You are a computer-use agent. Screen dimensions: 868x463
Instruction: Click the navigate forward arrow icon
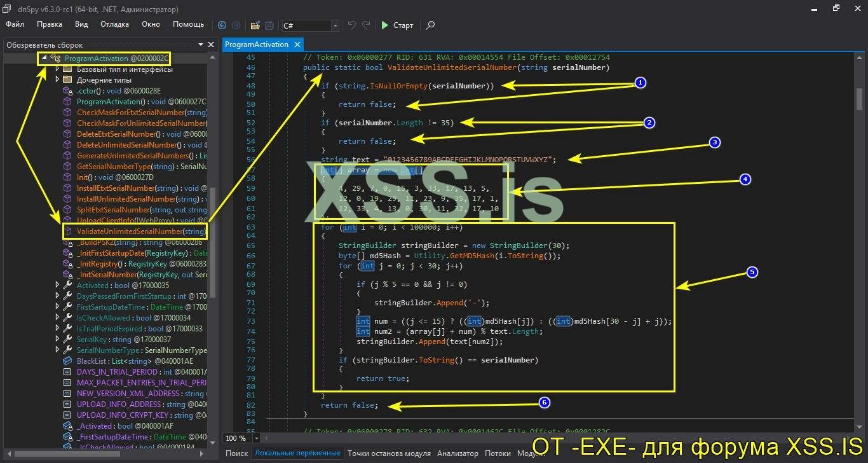[236, 25]
